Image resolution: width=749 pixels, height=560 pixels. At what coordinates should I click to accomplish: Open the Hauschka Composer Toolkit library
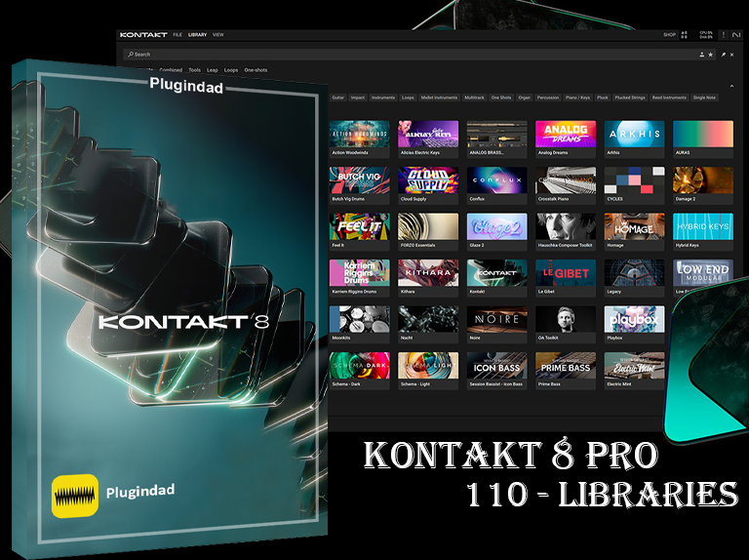point(566,232)
